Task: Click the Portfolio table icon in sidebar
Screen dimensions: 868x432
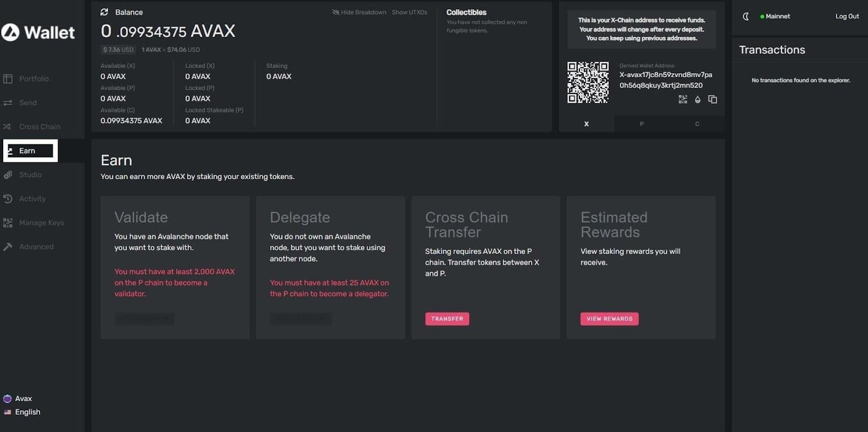Action: point(8,79)
